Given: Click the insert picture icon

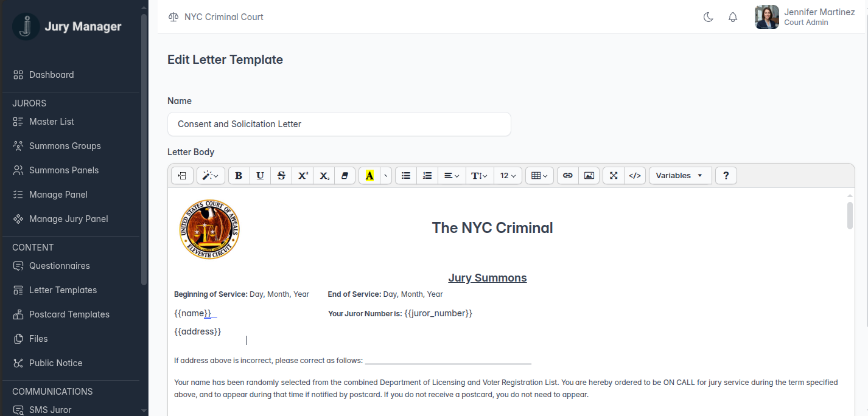Looking at the screenshot, I should click(x=589, y=176).
